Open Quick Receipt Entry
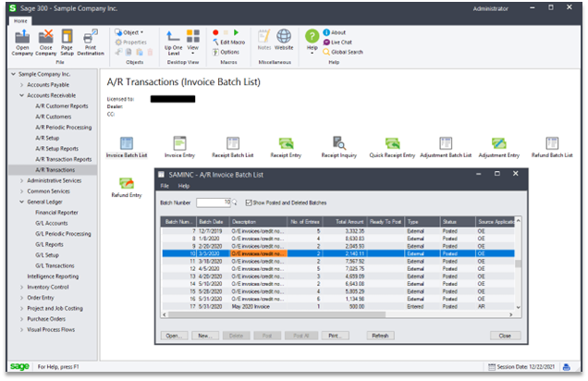The width and height of the screenshot is (588, 381). coord(393,144)
